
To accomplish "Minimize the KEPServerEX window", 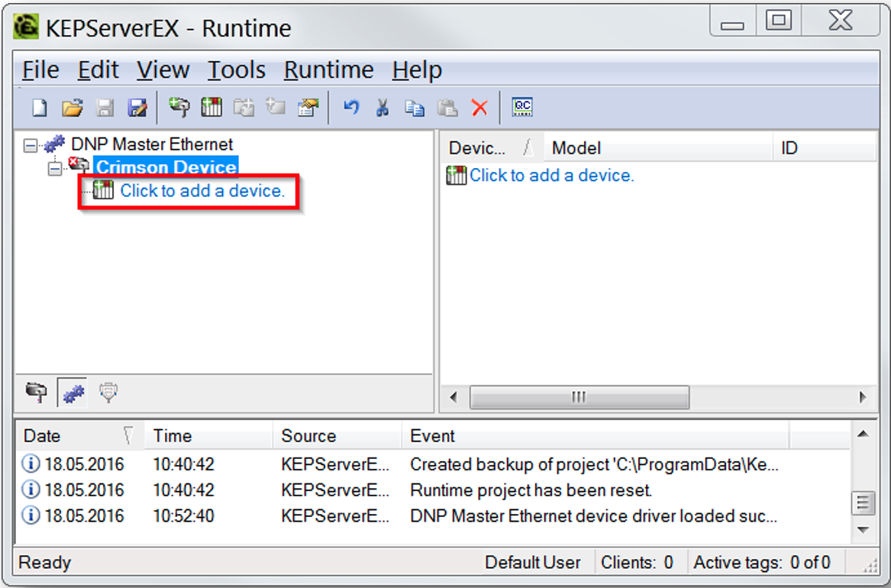I will point(732,23).
